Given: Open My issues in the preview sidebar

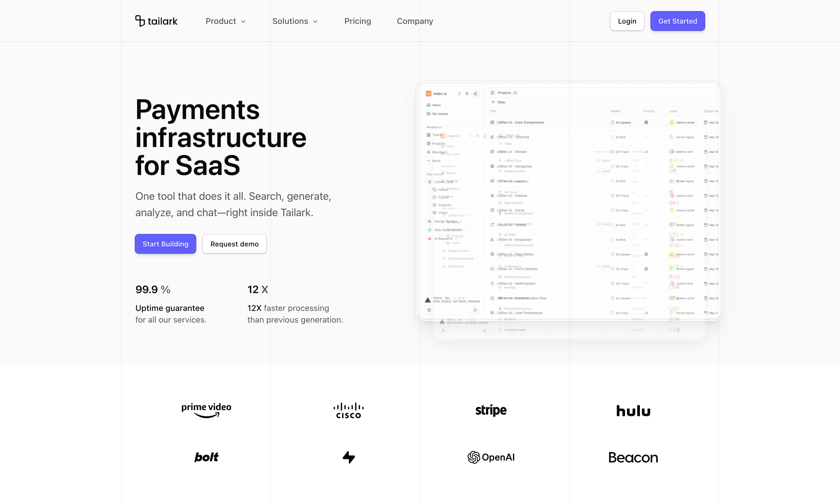Looking at the screenshot, I should [437, 114].
